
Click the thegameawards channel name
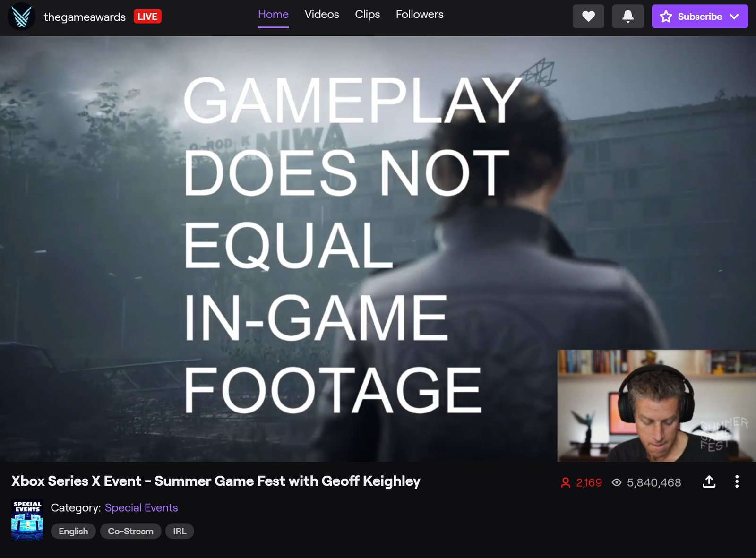click(x=85, y=17)
